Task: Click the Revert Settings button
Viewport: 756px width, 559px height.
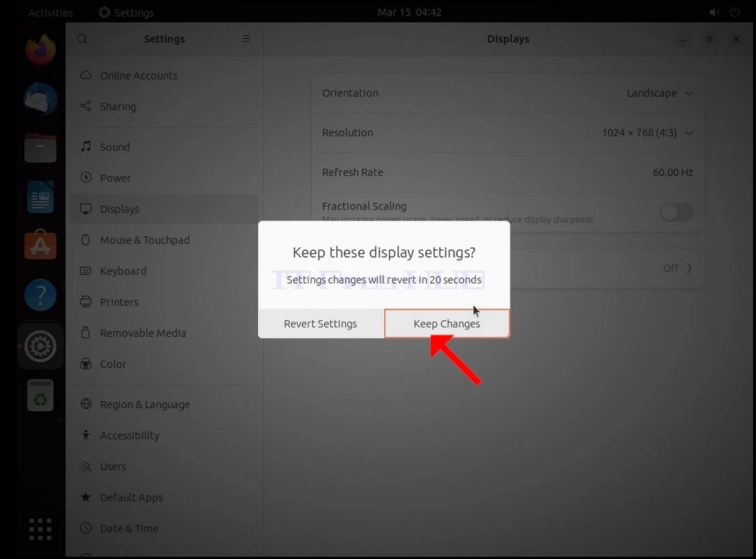Action: click(321, 324)
